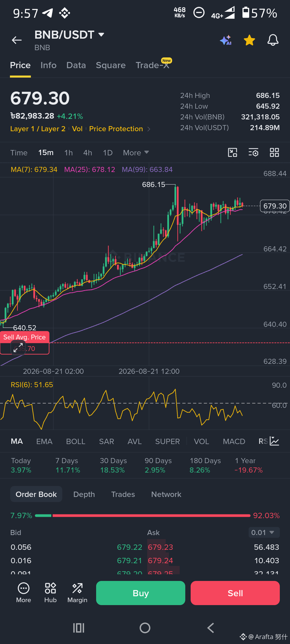The image size is (290, 644).
Task: Open Margin trading icon
Action: pos(77,593)
